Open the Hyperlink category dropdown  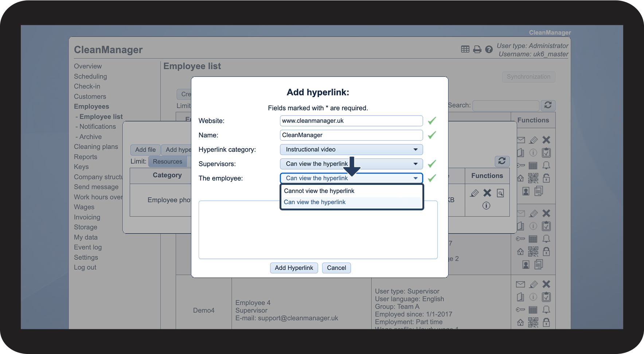[351, 149]
